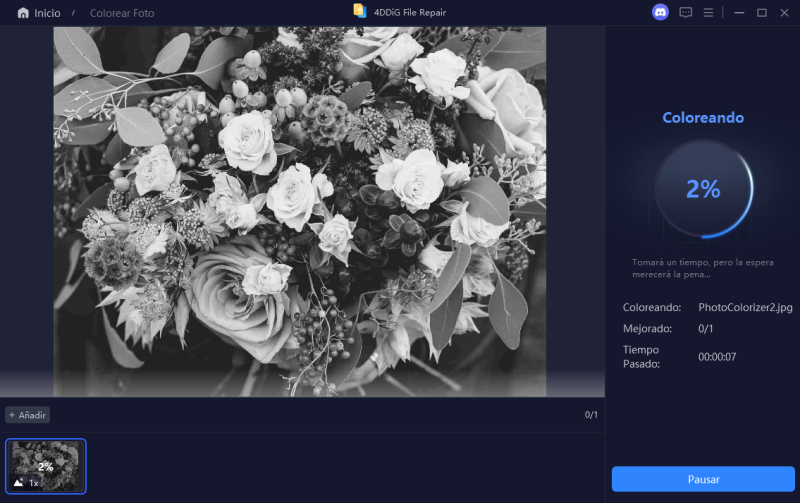The height and width of the screenshot is (503, 800).
Task: Select the Colorear Foto breadcrumb
Action: point(122,14)
